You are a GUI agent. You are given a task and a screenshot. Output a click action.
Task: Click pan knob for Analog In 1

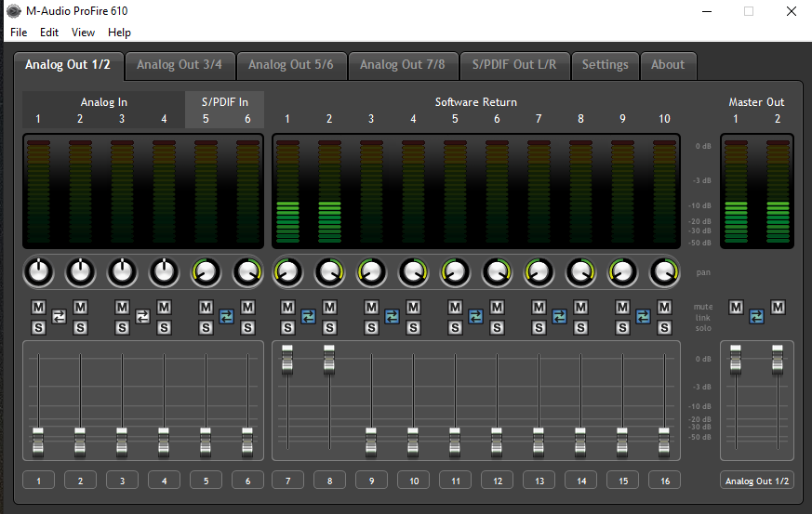point(38,271)
